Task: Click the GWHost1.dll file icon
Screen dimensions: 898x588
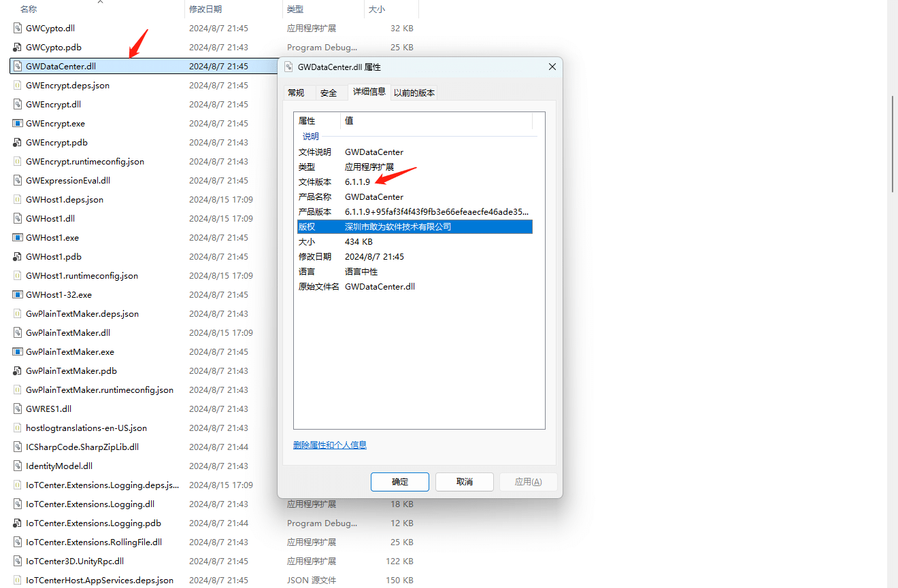Action: pos(18,219)
